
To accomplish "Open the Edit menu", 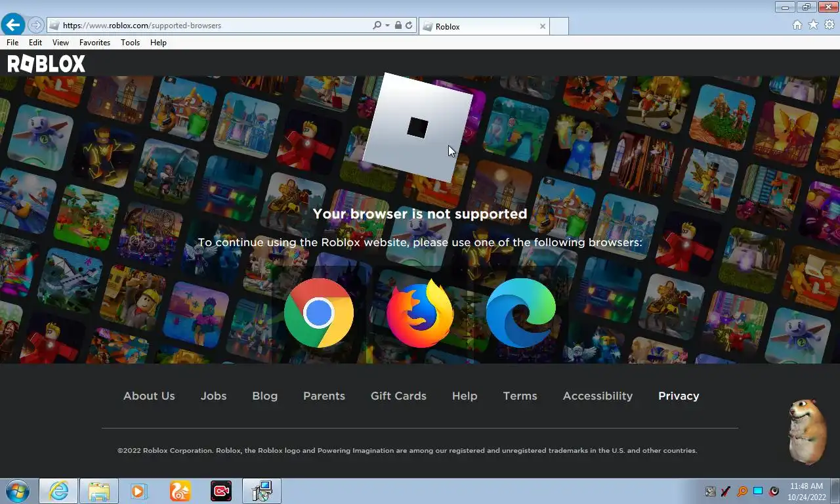I will coord(35,43).
